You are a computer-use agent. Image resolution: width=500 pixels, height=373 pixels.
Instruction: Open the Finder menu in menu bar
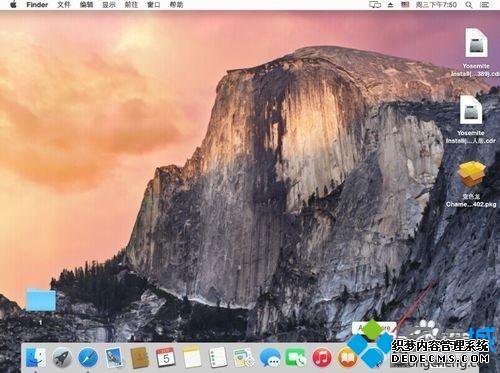coord(37,5)
